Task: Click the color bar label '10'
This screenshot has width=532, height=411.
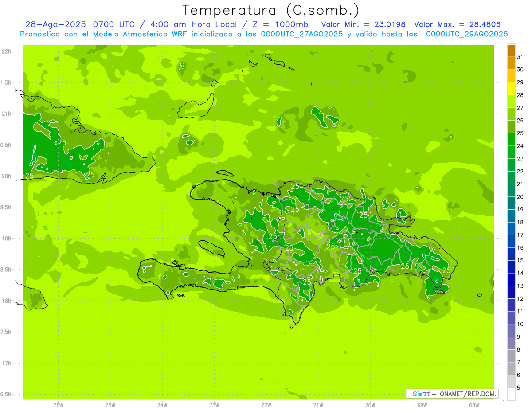Action: [520, 324]
